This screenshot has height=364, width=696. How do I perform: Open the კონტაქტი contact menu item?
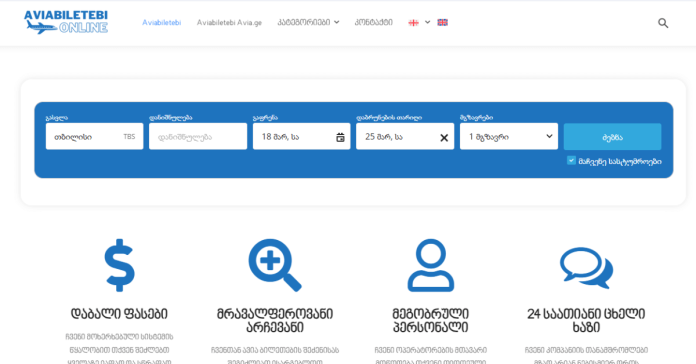pos(373,22)
